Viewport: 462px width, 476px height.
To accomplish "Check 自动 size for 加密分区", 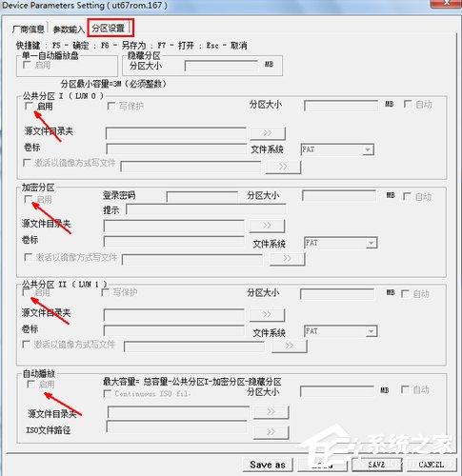I will [x=407, y=196].
